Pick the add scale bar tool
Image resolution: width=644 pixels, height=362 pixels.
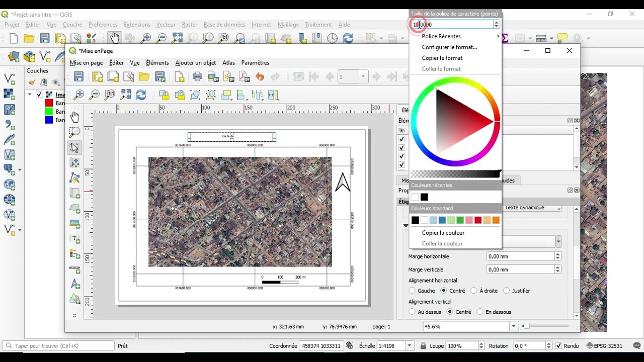tap(74, 269)
